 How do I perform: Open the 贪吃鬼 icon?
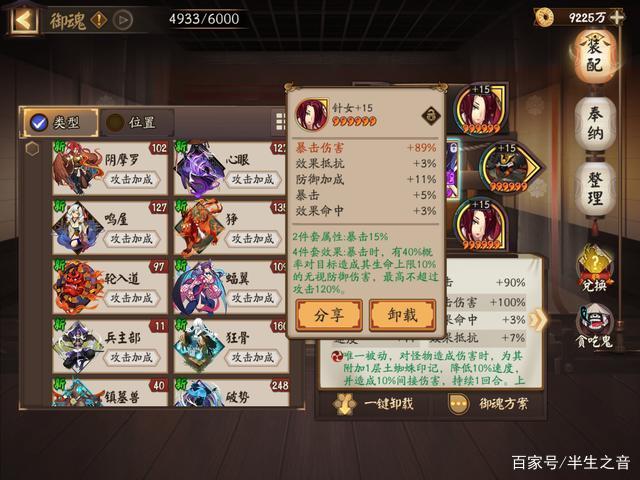tap(594, 327)
